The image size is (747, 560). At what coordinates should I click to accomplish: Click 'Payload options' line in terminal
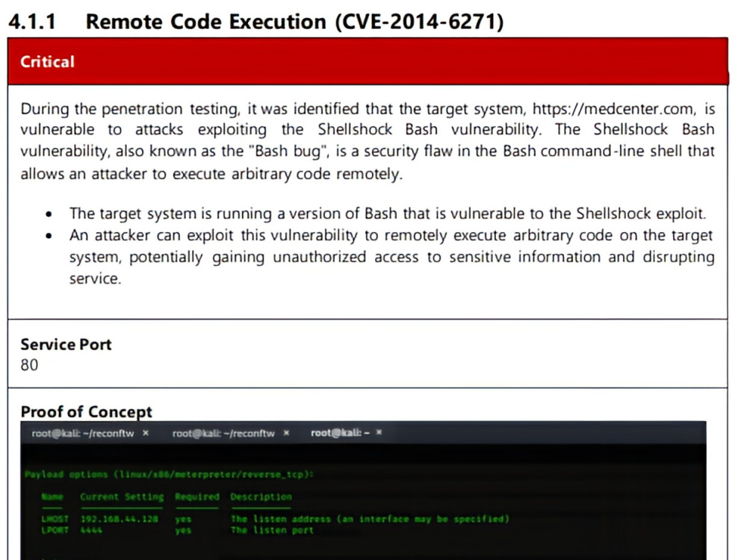tap(169, 474)
